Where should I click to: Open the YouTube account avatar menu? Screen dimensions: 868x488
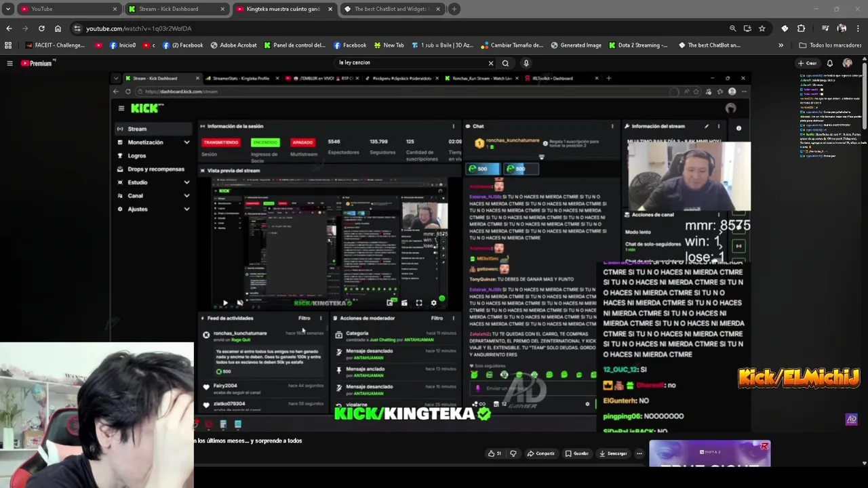coord(848,63)
